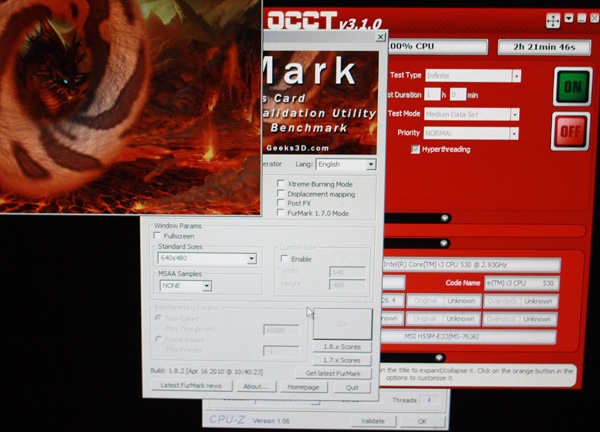Close the FurMark dialog with X
Viewport: 600px width, 432px height.
(x=380, y=37)
